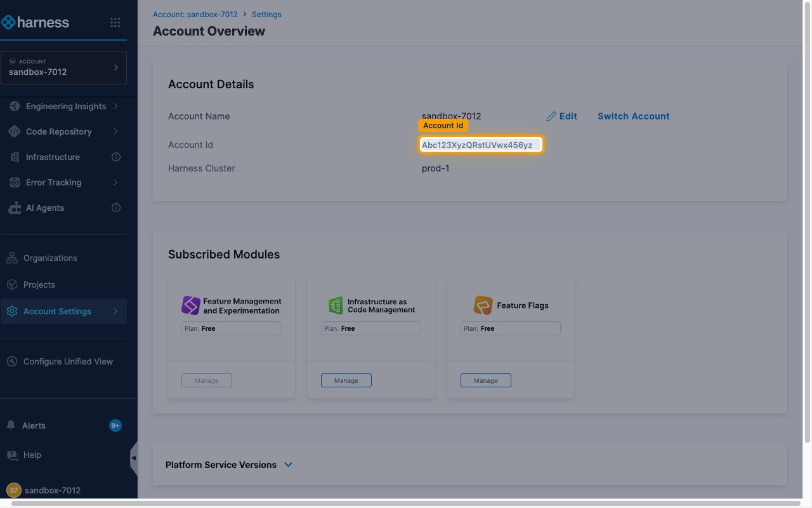Screen dimensions: 812x508
Task: Click Account: sandbox-7012 breadcrumb
Action: click(195, 14)
